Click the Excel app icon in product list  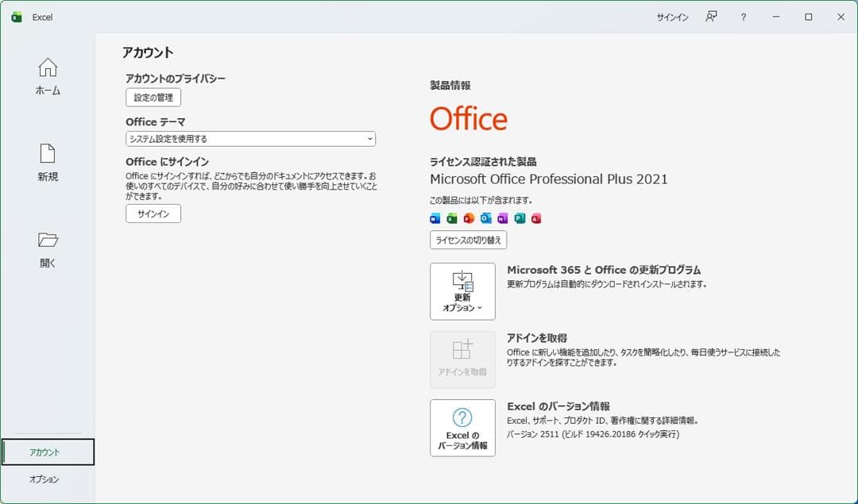pyautogui.click(x=451, y=218)
